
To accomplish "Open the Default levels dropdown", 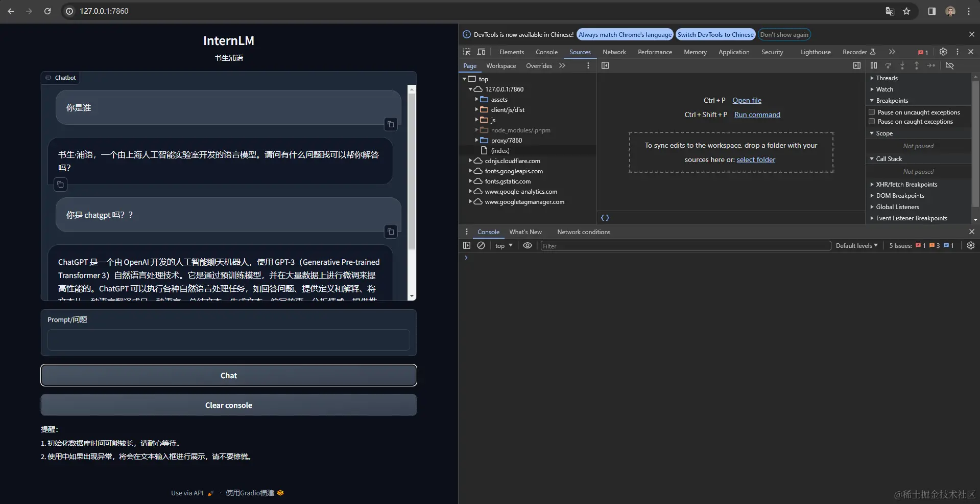I will (x=856, y=246).
